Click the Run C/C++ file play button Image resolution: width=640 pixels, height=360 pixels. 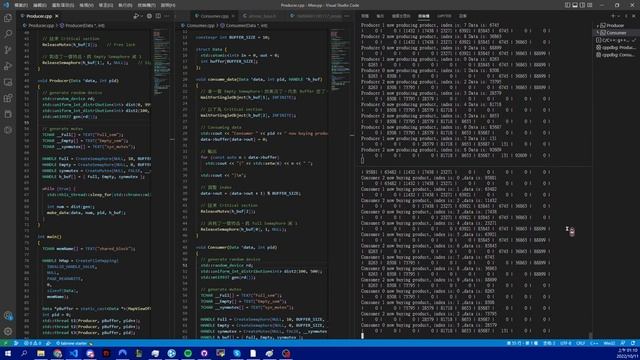click(x=136, y=16)
